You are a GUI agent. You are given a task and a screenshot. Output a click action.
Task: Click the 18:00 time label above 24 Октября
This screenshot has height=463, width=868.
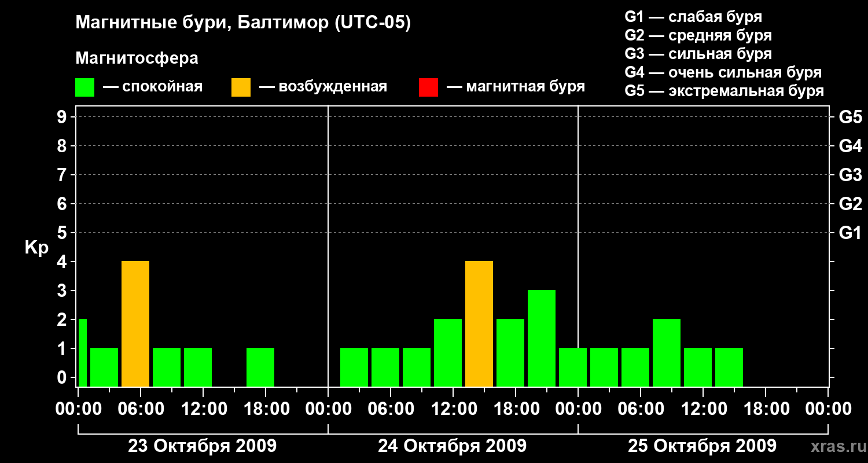pos(516,409)
